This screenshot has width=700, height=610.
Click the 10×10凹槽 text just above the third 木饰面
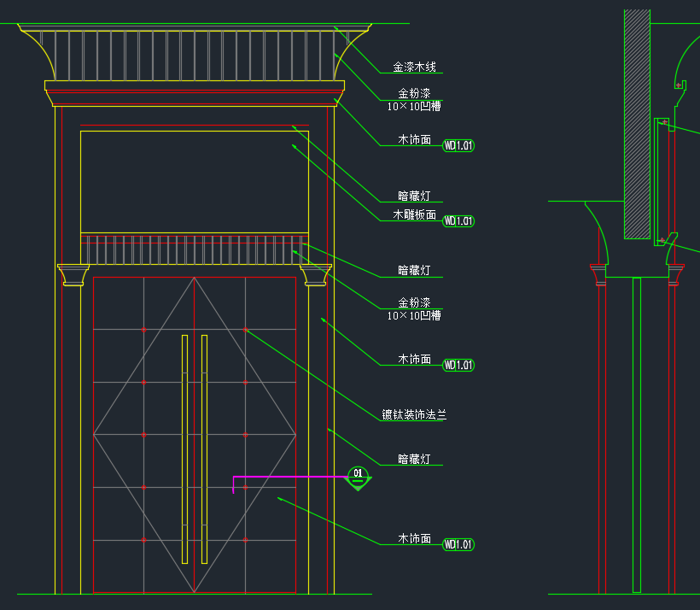pos(414,316)
